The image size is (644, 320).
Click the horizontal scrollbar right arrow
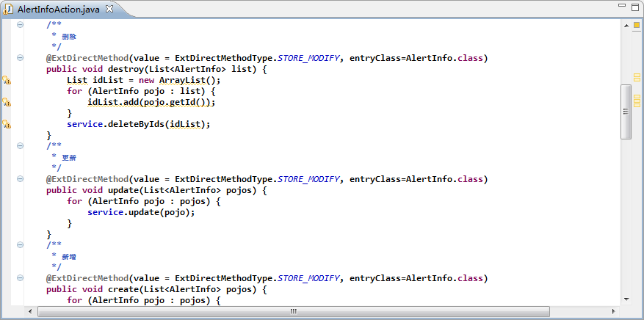[x=614, y=312]
